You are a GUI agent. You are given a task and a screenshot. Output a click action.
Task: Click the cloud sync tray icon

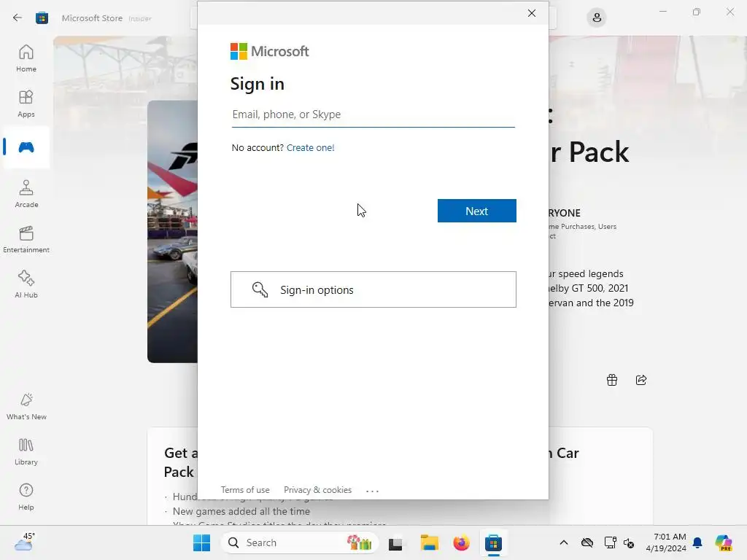[x=587, y=542]
